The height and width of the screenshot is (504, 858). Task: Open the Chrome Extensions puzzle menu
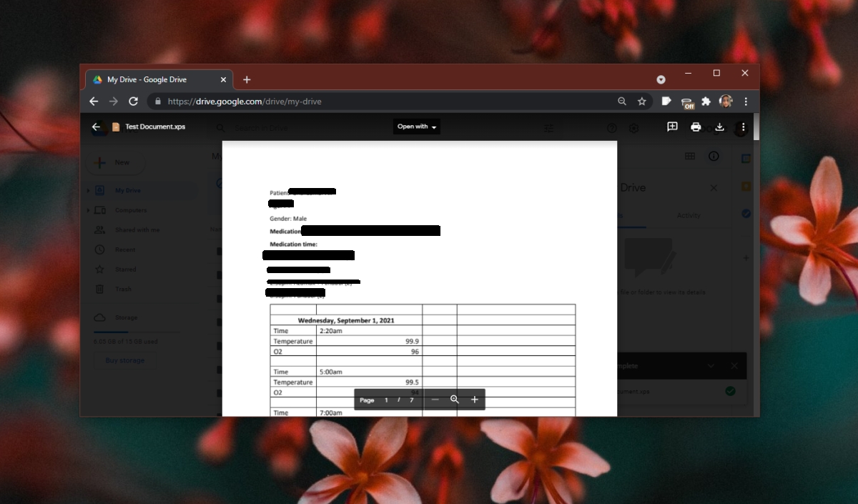[x=706, y=102]
